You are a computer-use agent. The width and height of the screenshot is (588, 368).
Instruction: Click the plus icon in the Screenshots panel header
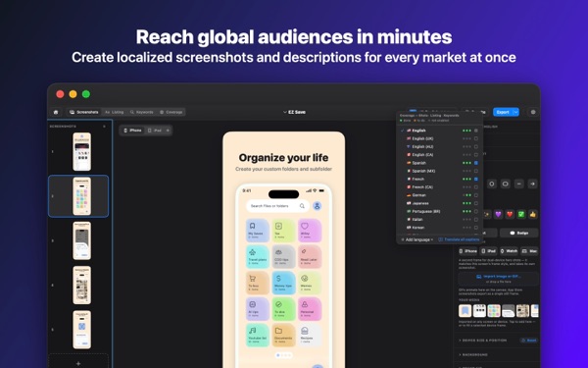click(x=104, y=127)
